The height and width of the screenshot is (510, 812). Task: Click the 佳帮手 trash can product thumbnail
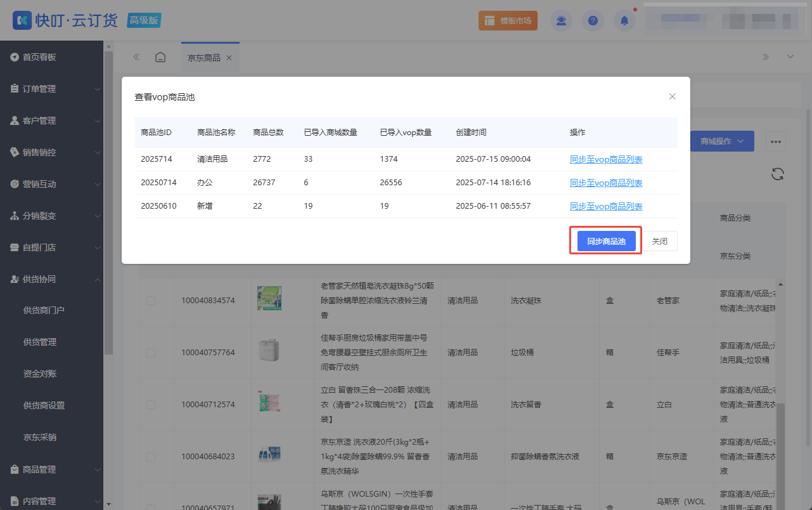point(269,350)
